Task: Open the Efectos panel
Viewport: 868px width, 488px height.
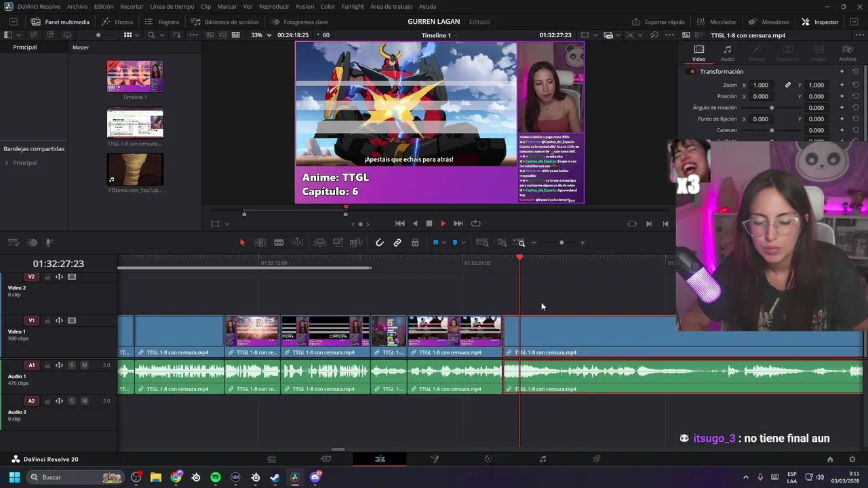Action: coord(117,22)
